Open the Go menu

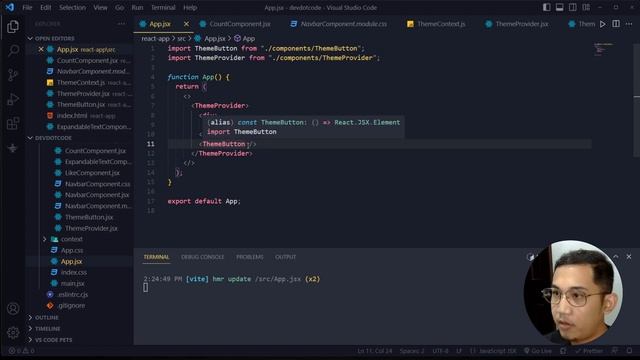tap(119, 7)
